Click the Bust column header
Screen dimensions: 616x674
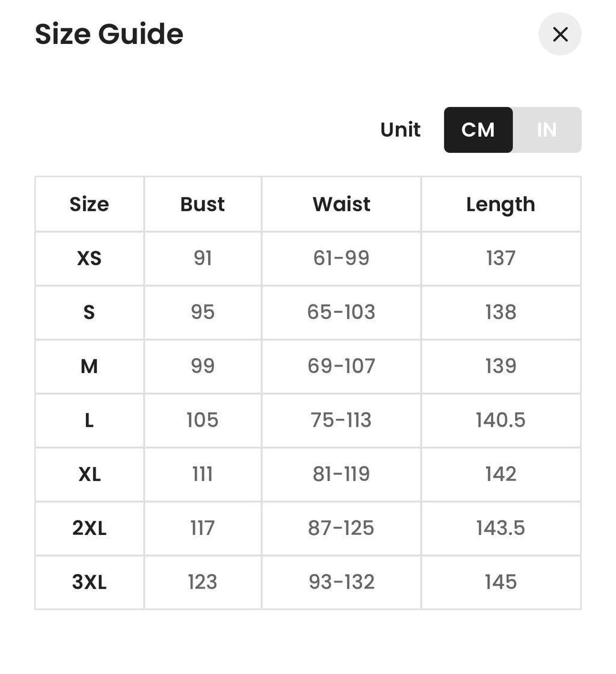[203, 204]
